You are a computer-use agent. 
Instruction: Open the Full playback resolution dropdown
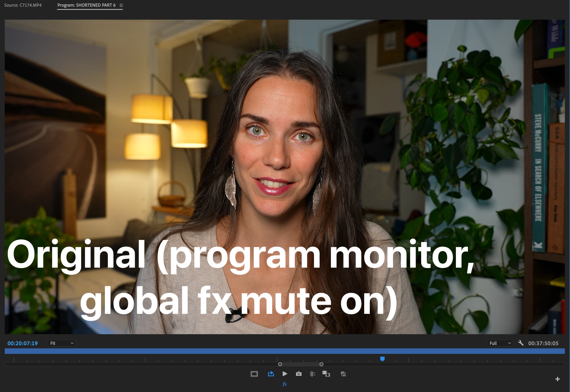[x=500, y=343]
